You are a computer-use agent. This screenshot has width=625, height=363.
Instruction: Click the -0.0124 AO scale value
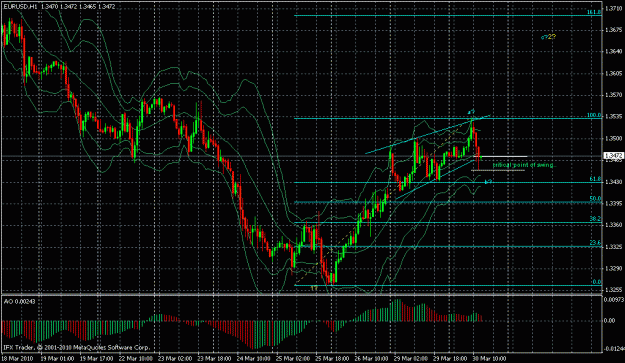pos(615,349)
